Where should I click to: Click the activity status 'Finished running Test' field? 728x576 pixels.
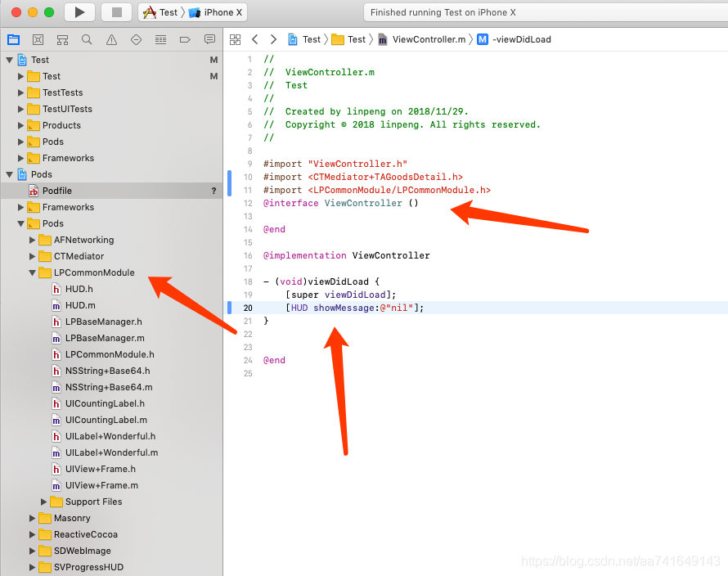[x=546, y=12]
